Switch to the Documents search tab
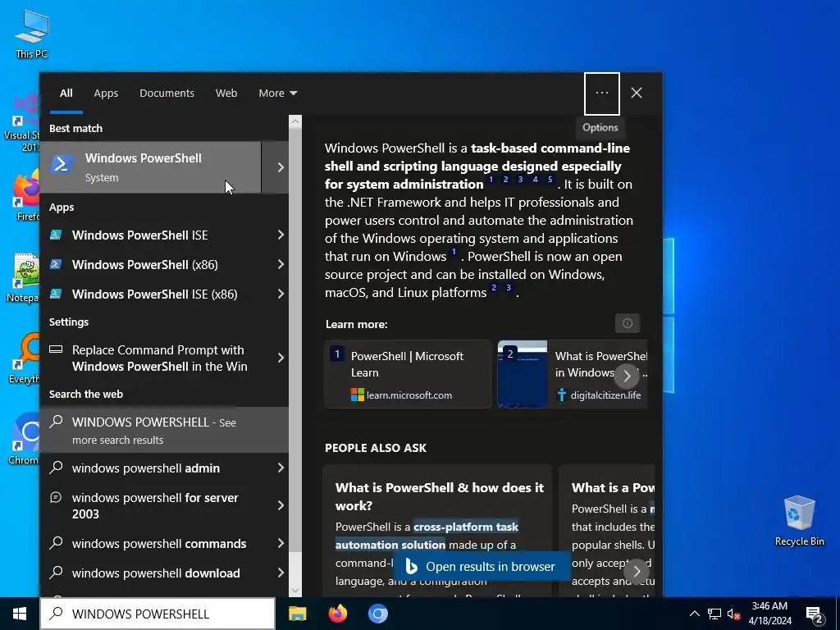Viewport: 840px width, 630px height. coord(167,94)
